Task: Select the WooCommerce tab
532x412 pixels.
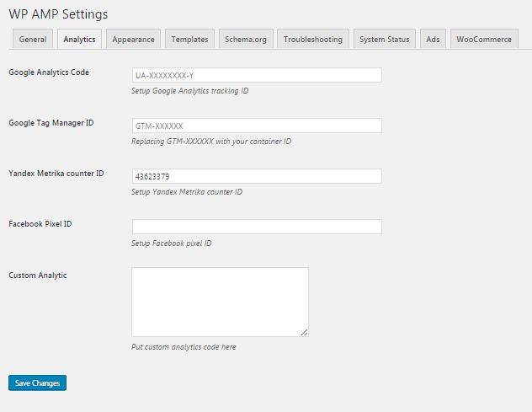Action: (x=484, y=39)
